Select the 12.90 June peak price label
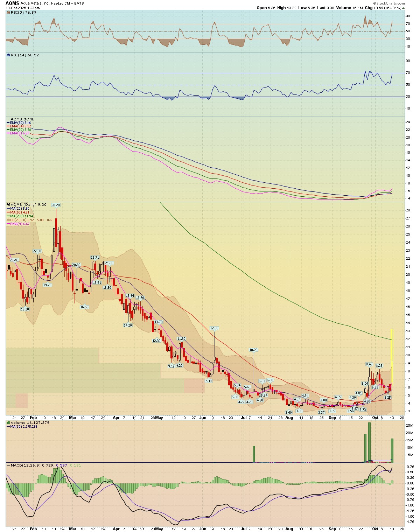Screen dimensions: 420x532 (x=214, y=328)
